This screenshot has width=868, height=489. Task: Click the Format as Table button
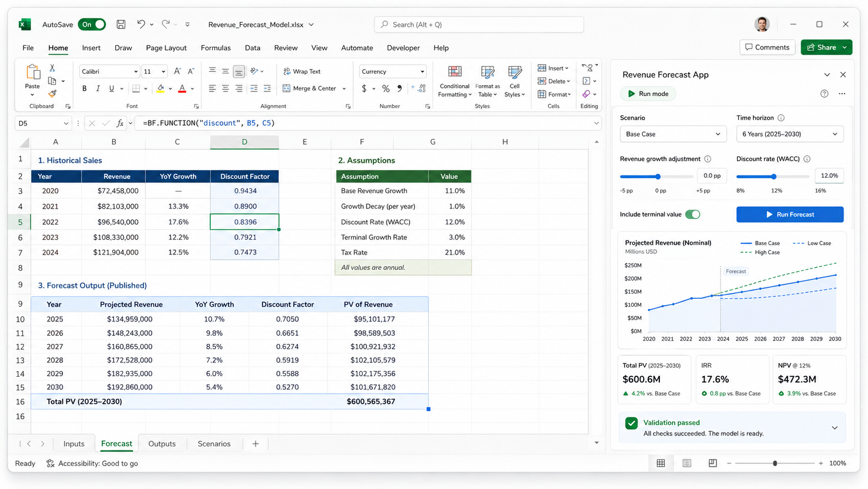(487, 82)
